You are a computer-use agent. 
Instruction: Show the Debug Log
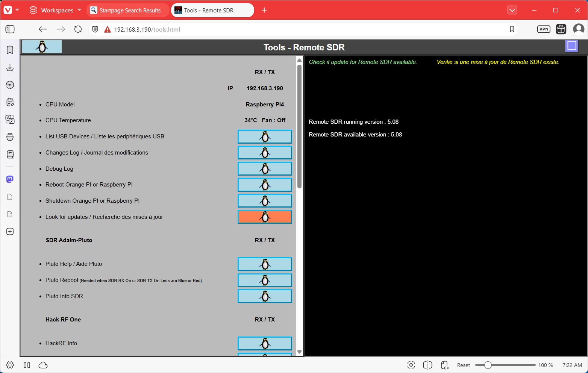click(x=265, y=169)
